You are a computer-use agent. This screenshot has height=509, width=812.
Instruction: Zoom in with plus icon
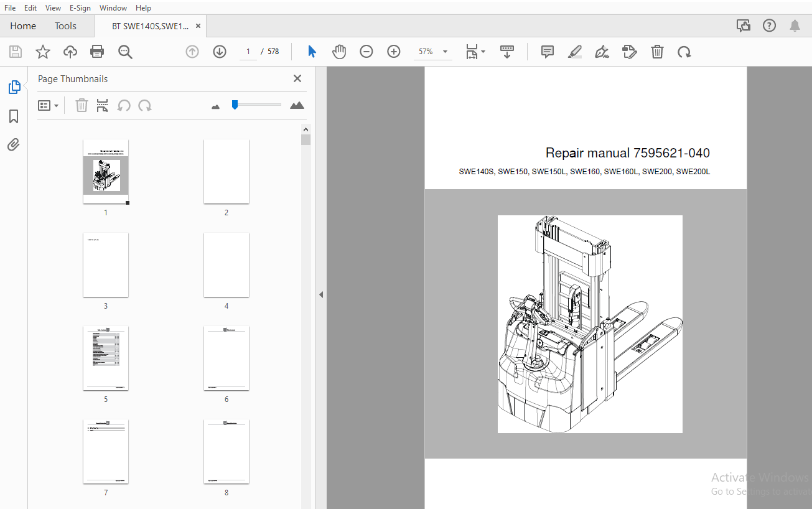(x=394, y=52)
